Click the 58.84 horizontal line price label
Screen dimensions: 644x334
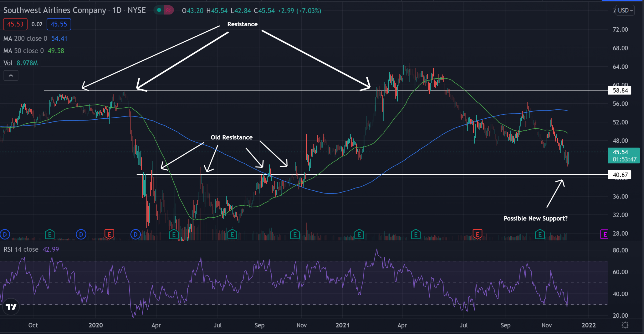click(620, 90)
